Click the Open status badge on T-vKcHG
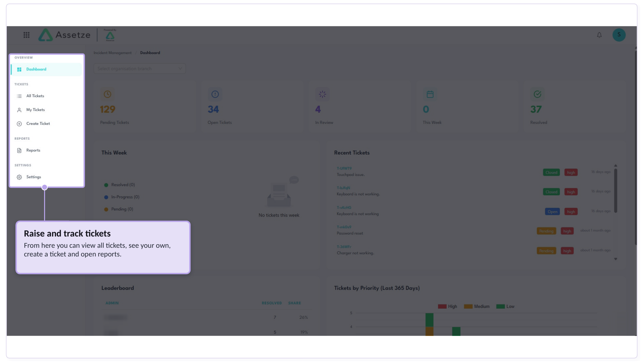Image resolution: width=644 pixels, height=362 pixels. point(552,212)
